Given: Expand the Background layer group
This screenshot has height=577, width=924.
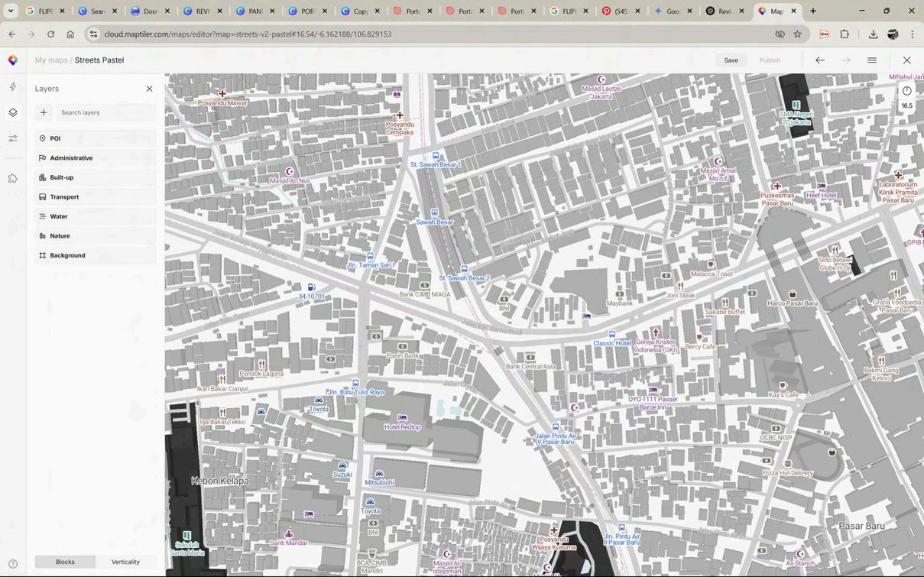Looking at the screenshot, I should point(96,255).
